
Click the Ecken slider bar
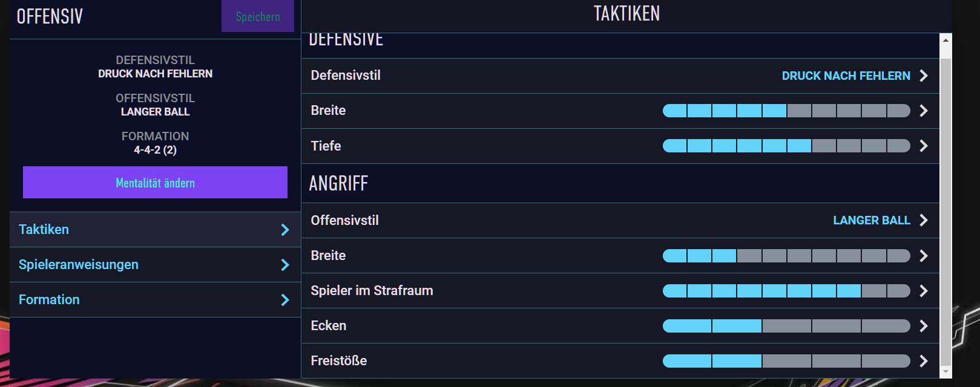coord(786,326)
